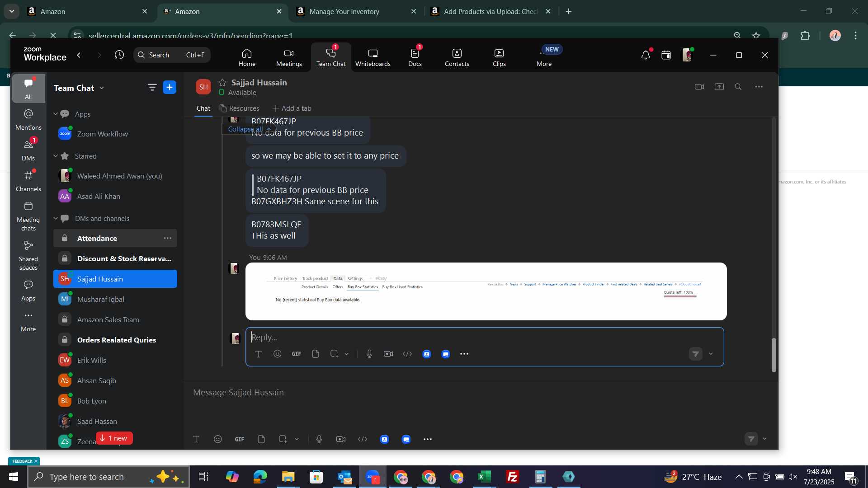Go back with Zoom back arrow
The height and width of the screenshot is (488, 868).
79,55
